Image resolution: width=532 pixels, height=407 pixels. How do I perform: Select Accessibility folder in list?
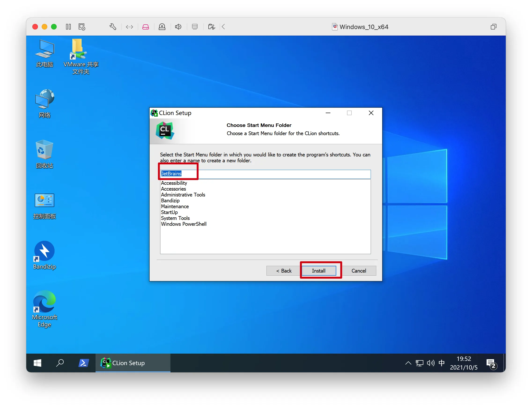[174, 183]
